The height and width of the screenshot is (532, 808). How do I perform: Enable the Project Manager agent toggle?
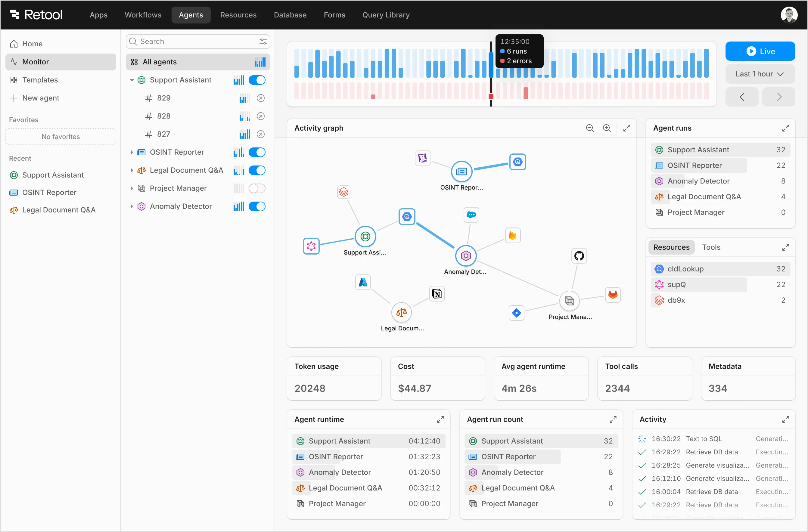(x=257, y=188)
